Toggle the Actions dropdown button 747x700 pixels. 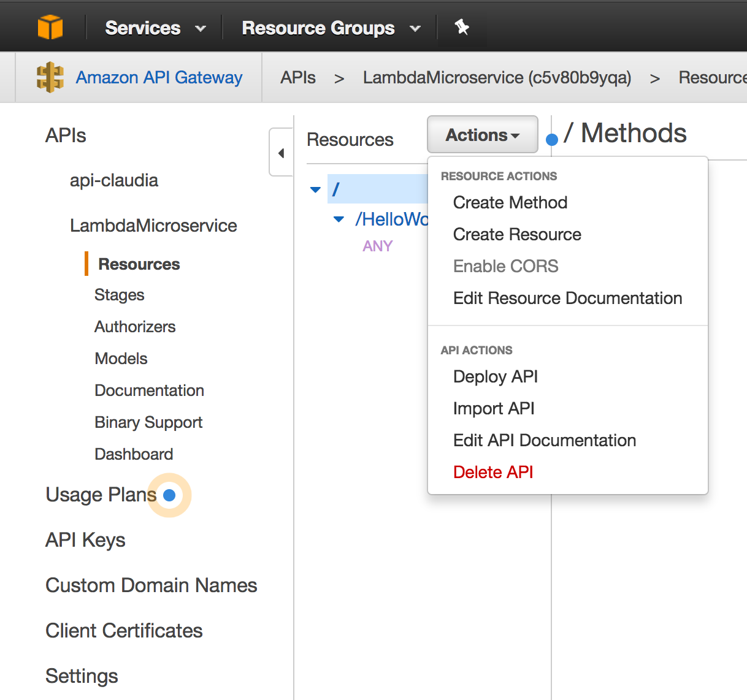[482, 135]
